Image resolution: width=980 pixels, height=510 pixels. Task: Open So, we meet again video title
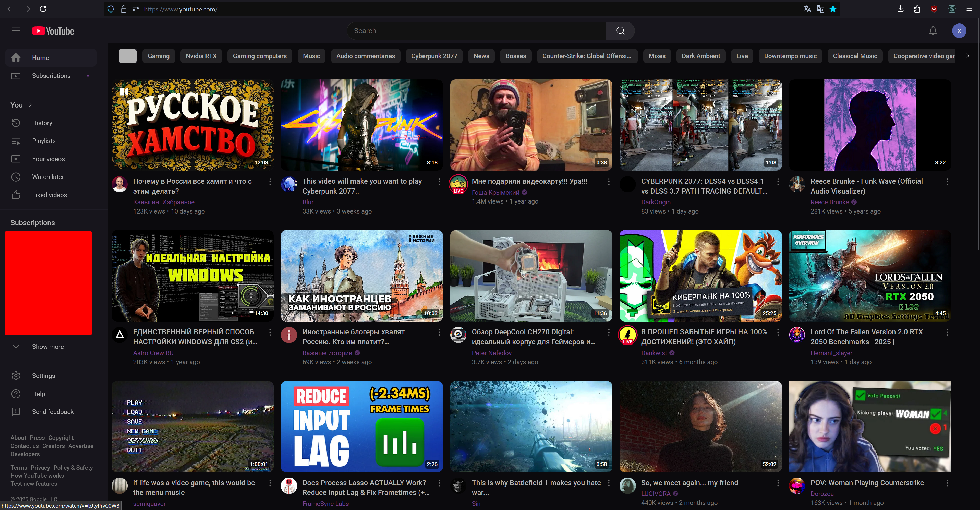[x=689, y=483]
